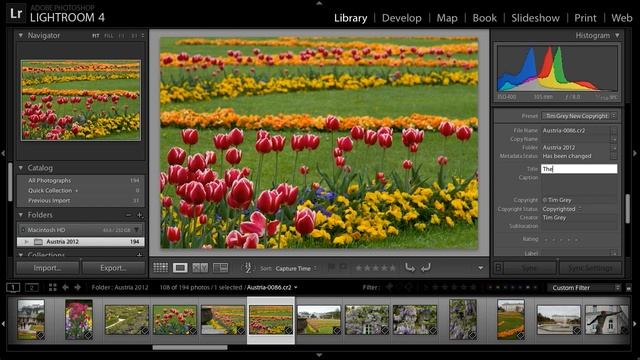This screenshot has height=360, width=640.
Task: Rotate photo clockwise in toolbar
Action: click(426, 268)
